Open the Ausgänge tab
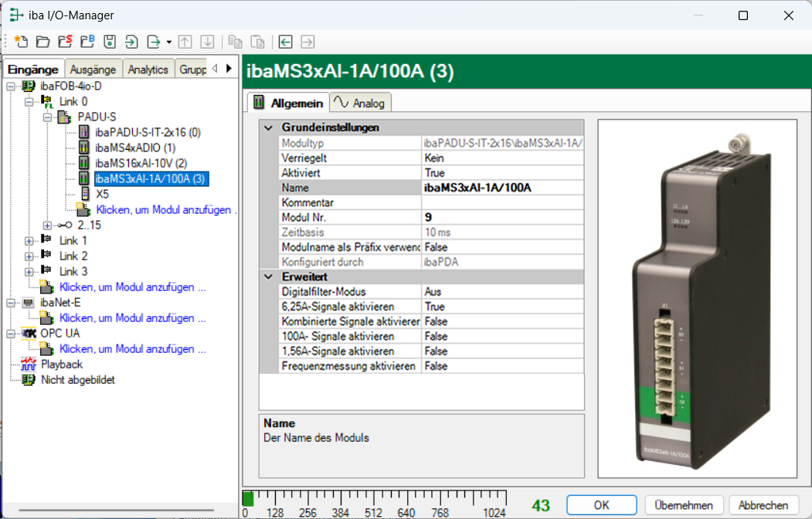Image resolution: width=812 pixels, height=519 pixels. 93,70
